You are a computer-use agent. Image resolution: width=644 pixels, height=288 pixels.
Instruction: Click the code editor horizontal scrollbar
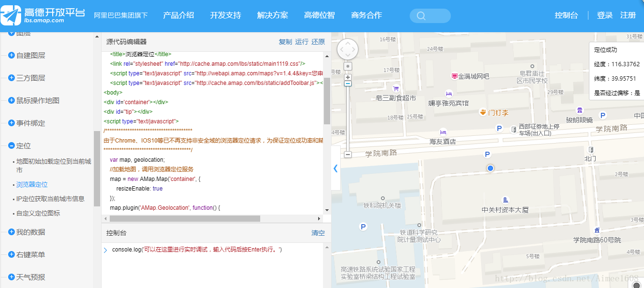coord(185,218)
